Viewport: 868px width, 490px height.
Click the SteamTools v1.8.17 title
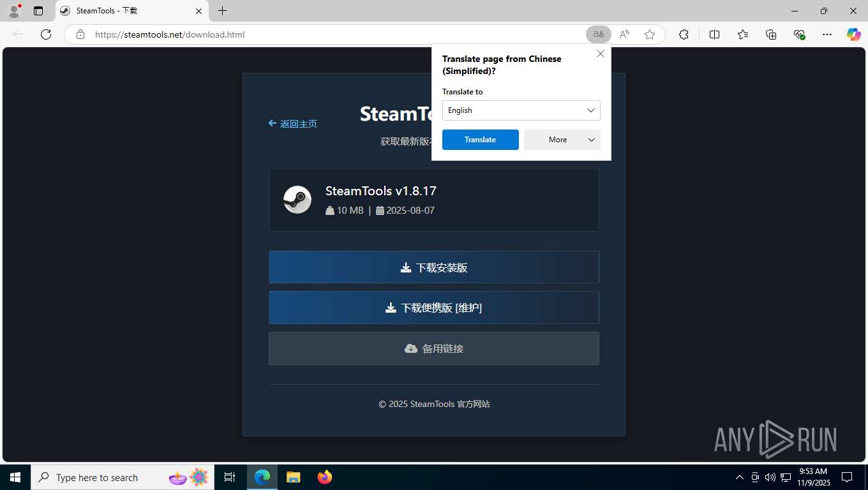click(381, 191)
